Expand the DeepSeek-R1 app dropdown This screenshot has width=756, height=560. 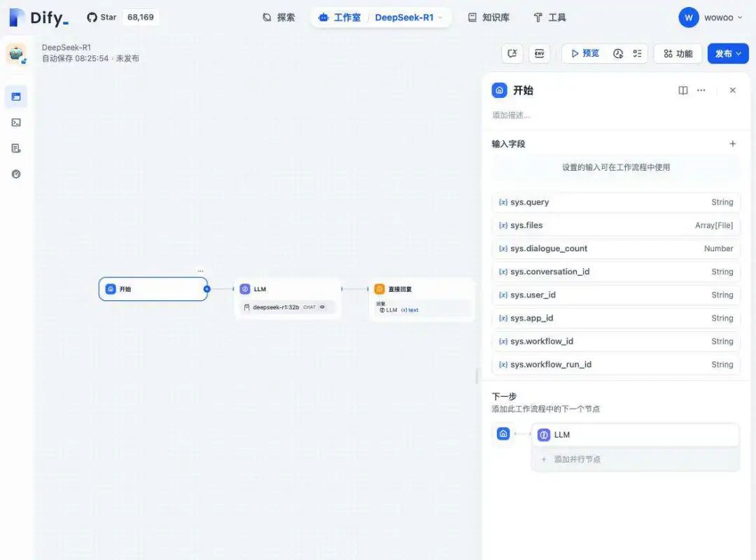pyautogui.click(x=409, y=17)
